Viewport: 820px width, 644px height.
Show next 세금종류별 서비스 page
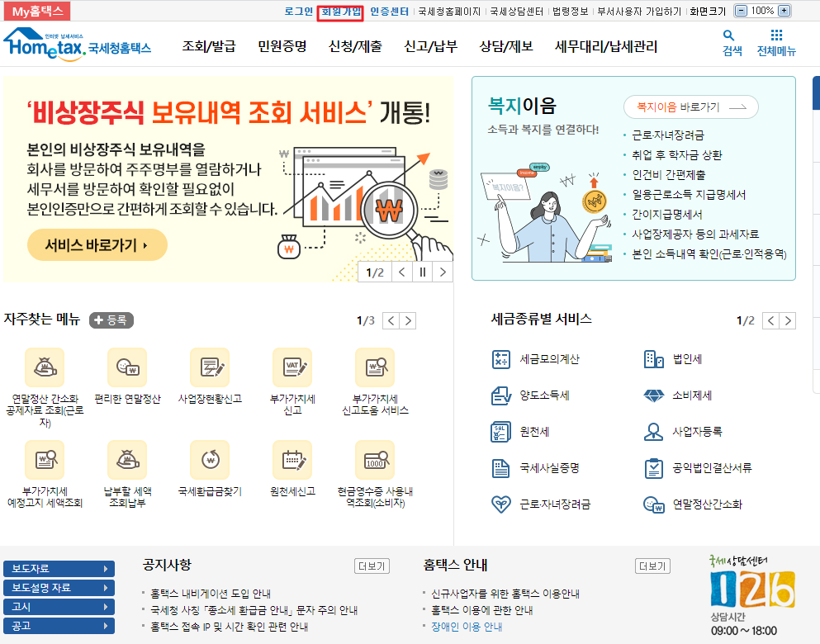point(788,320)
